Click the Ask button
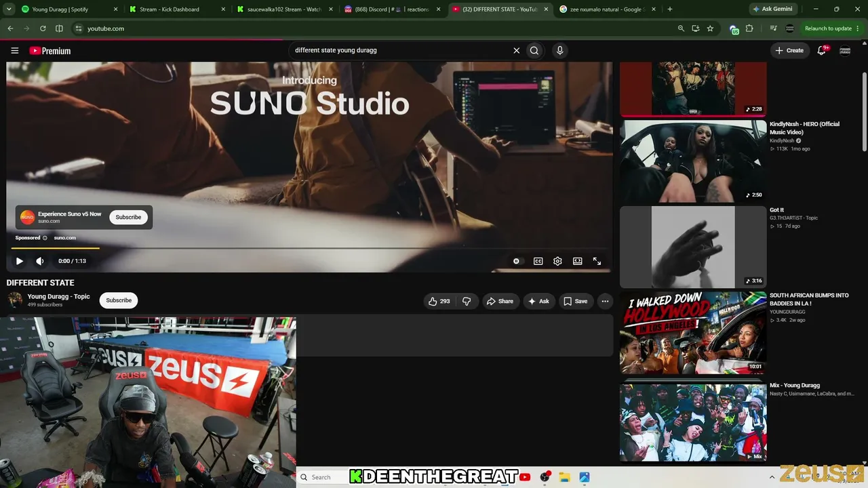Image resolution: width=868 pixels, height=488 pixels. coord(538,301)
